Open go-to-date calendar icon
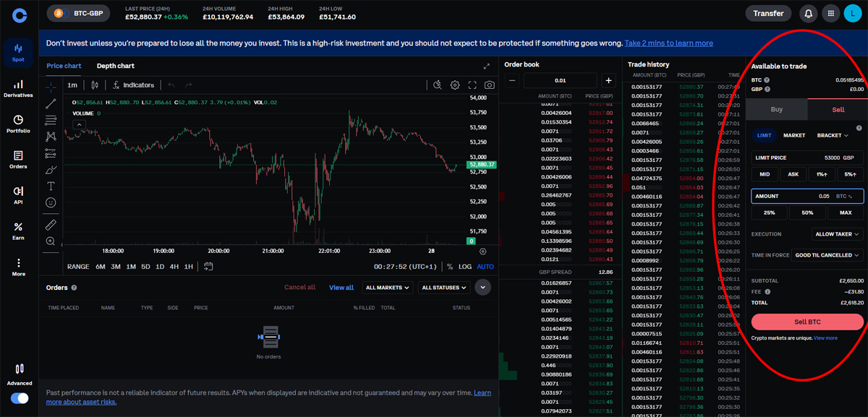This screenshot has height=417, width=868. [208, 266]
